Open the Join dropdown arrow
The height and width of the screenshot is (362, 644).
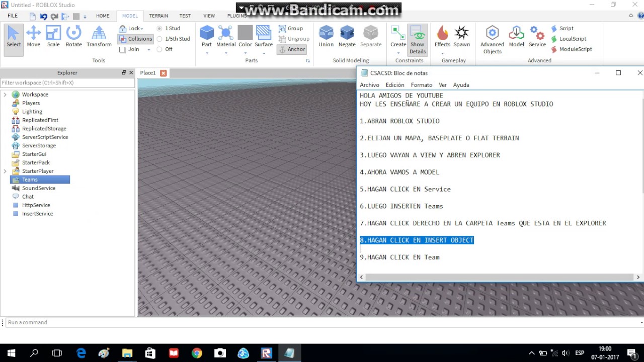point(149,50)
